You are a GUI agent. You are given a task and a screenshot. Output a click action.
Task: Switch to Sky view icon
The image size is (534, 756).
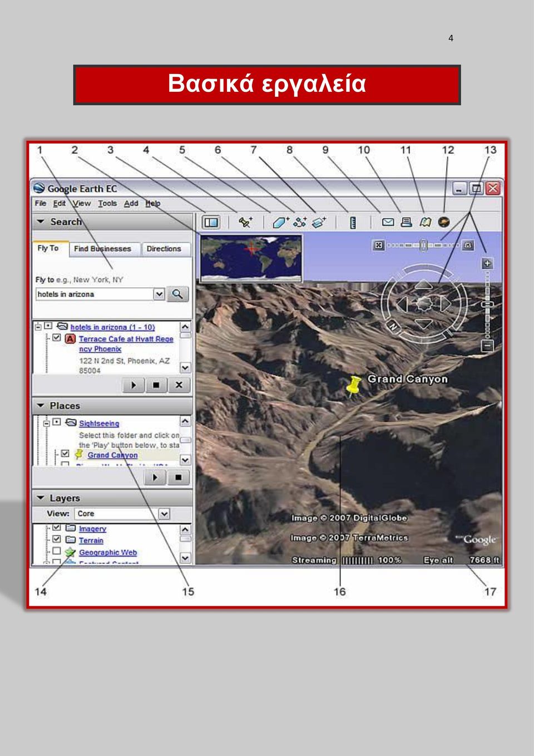(x=444, y=222)
